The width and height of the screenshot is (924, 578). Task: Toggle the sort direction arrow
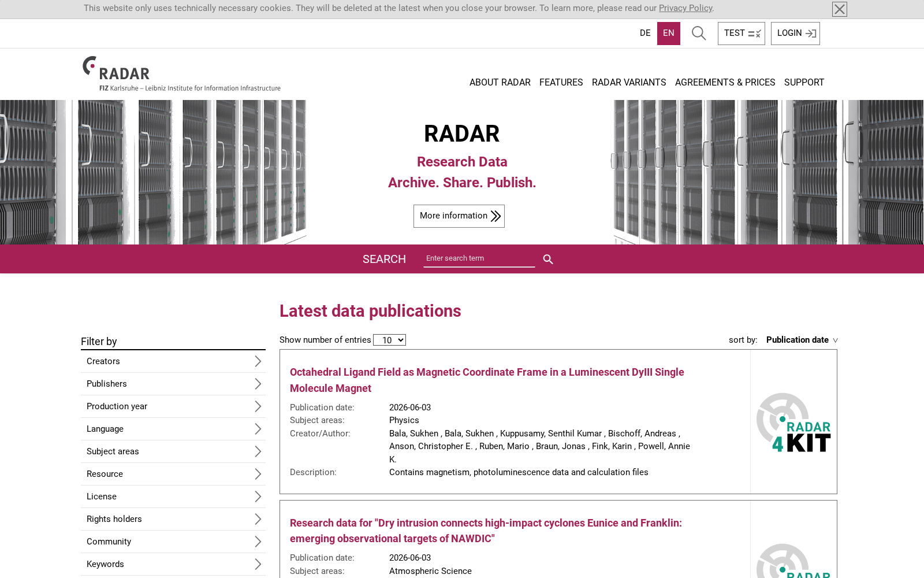point(835,340)
